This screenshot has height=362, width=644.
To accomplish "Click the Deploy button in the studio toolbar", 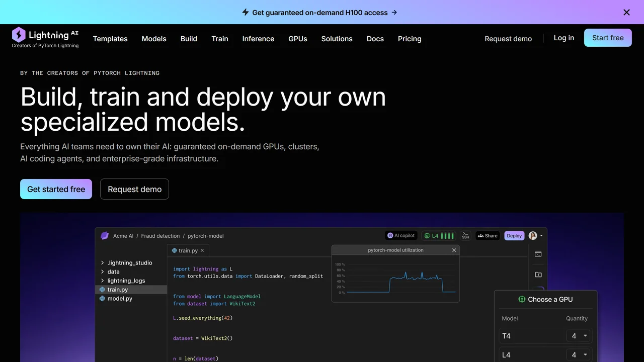I will click(514, 235).
